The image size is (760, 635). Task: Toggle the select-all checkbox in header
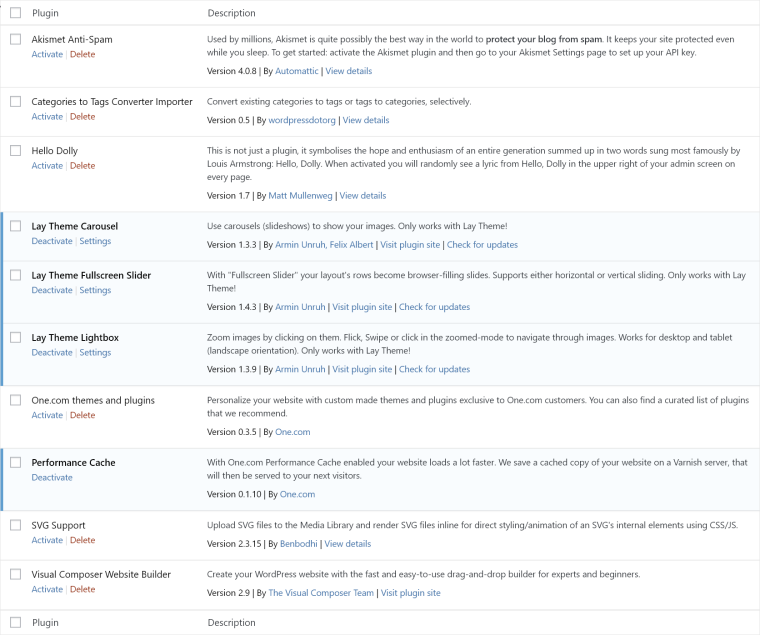pos(15,13)
